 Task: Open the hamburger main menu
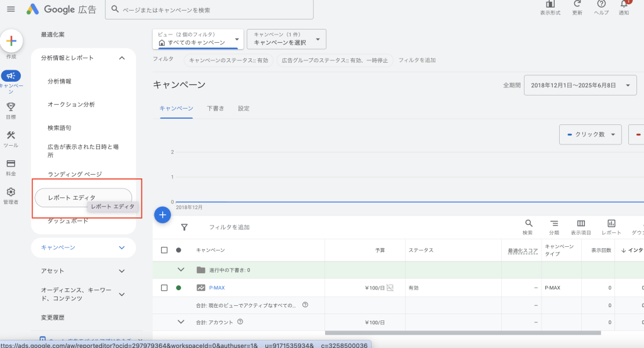[11, 9]
